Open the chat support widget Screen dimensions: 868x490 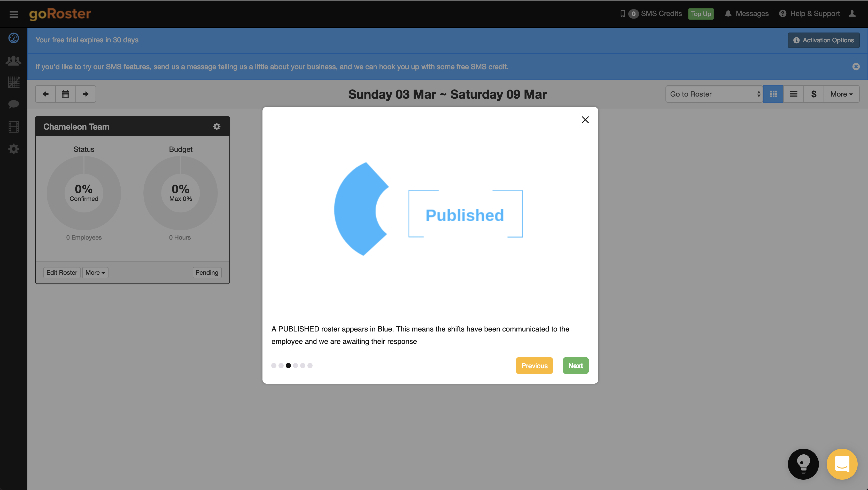(x=842, y=464)
